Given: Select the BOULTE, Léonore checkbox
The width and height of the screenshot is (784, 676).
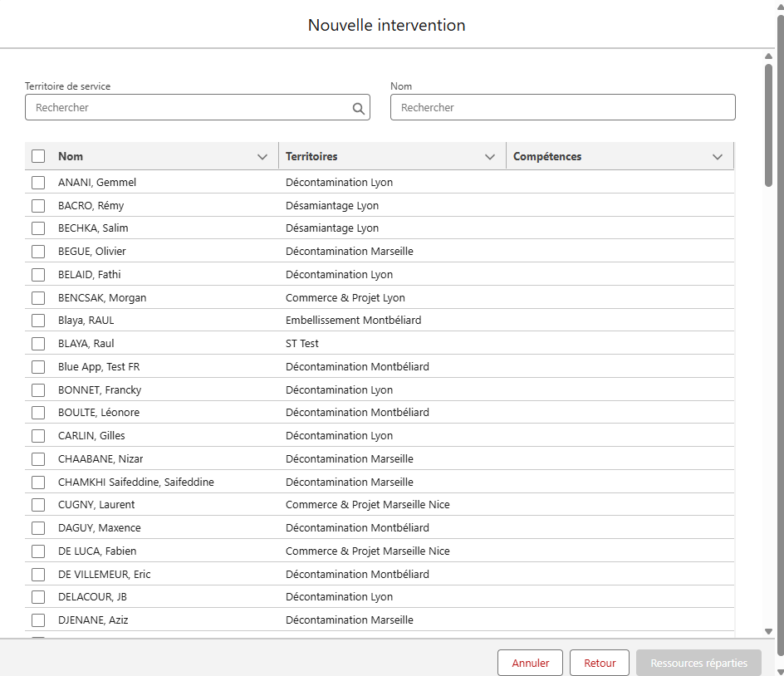Looking at the screenshot, I should click(x=38, y=413).
